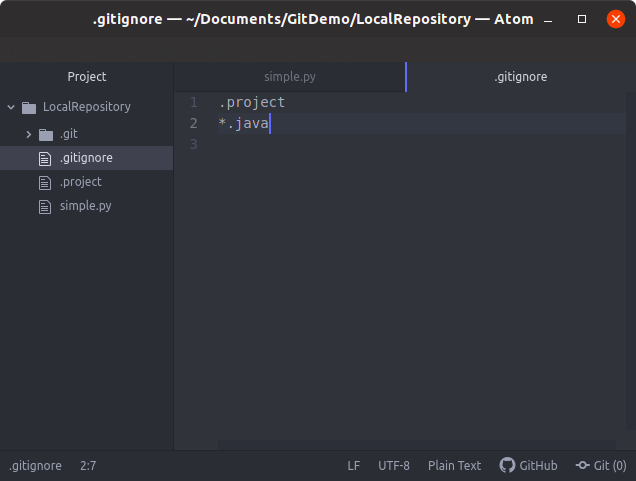
Task: Click line number 2 in the gutter
Action: coord(194,123)
